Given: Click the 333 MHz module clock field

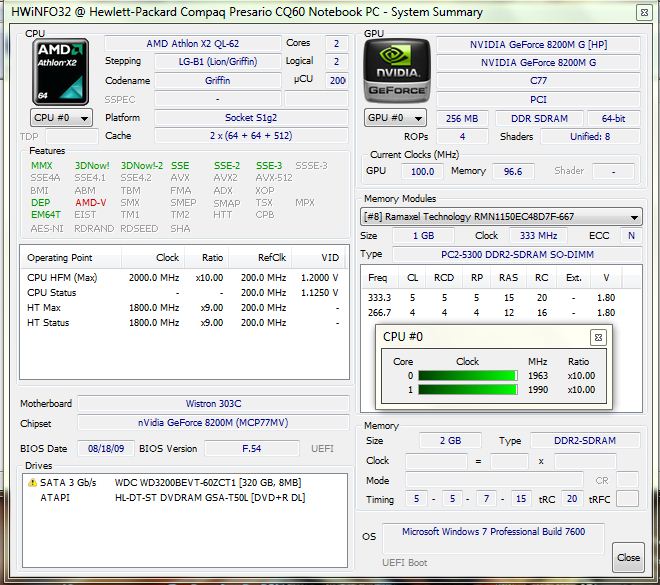Looking at the screenshot, I should pyautogui.click(x=538, y=236).
